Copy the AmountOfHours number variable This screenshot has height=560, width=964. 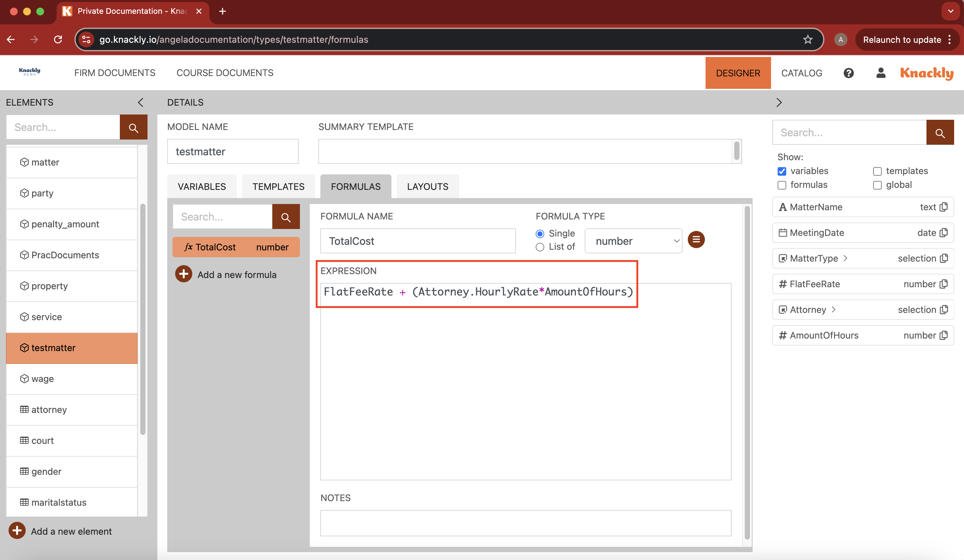click(x=945, y=335)
